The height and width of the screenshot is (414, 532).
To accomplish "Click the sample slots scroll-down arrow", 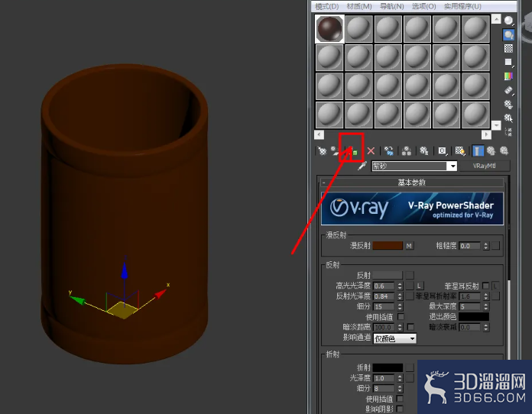I will pyautogui.click(x=496, y=125).
